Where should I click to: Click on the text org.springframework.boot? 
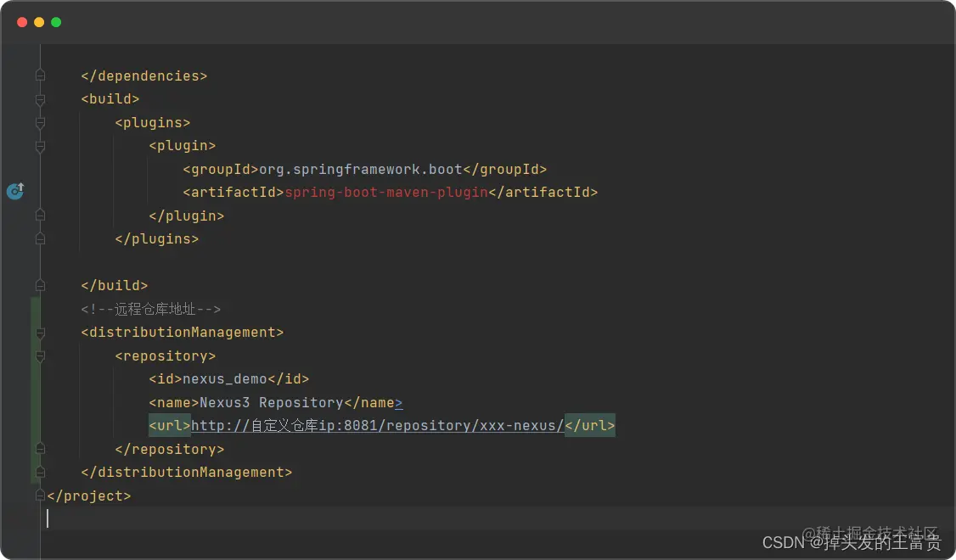point(361,169)
